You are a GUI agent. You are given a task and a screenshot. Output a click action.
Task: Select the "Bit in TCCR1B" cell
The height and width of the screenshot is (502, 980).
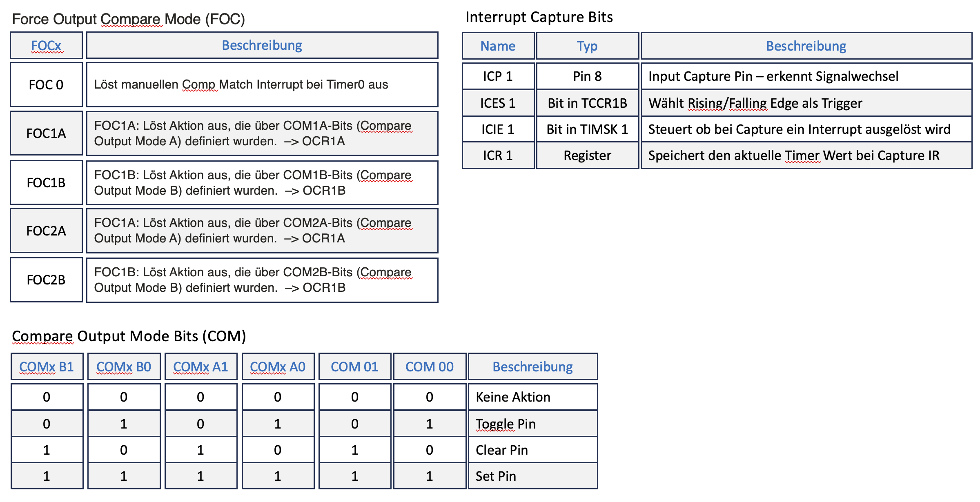(587, 103)
